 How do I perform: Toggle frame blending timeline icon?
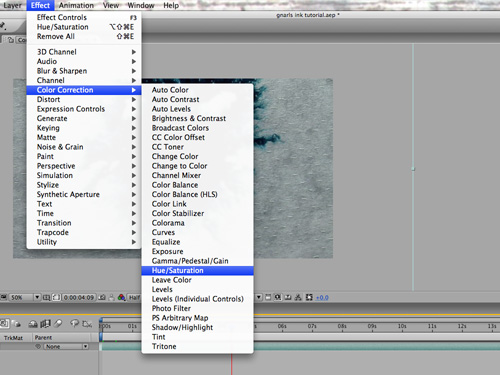pos(45,323)
